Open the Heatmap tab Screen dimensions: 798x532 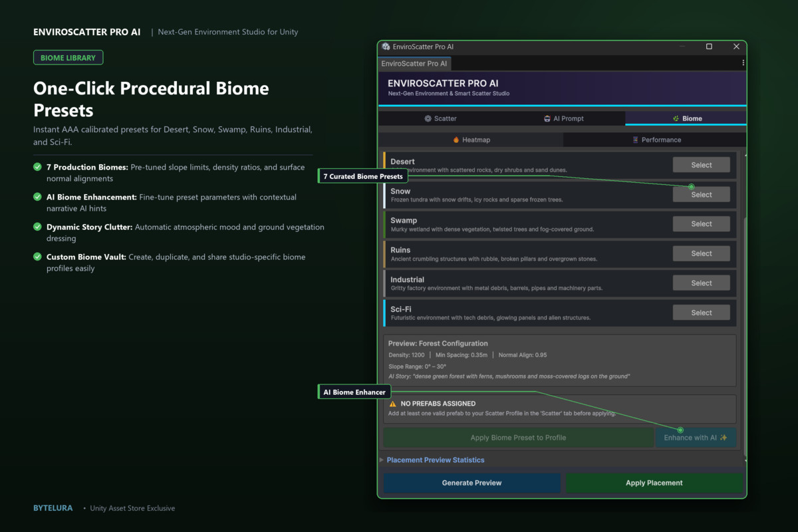pyautogui.click(x=471, y=140)
